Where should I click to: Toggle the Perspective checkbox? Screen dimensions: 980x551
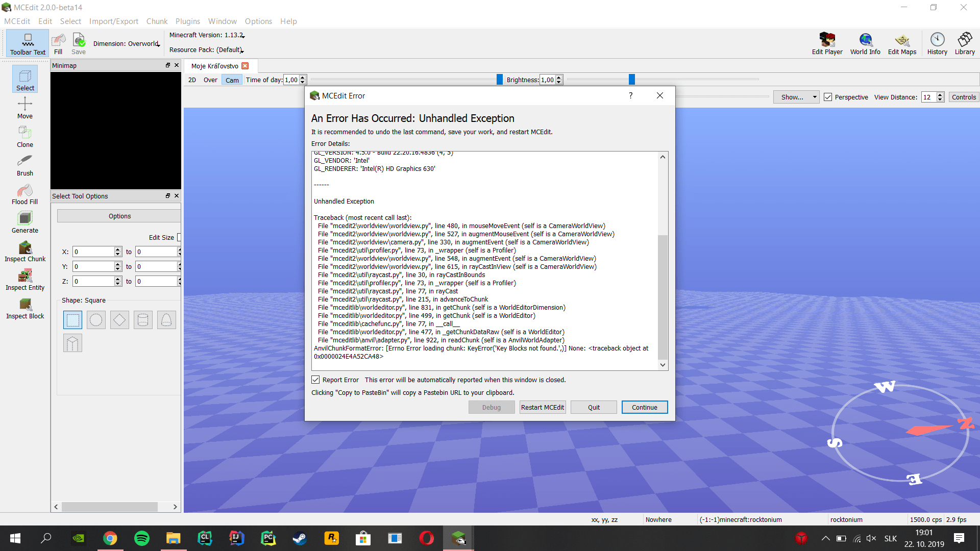point(828,97)
